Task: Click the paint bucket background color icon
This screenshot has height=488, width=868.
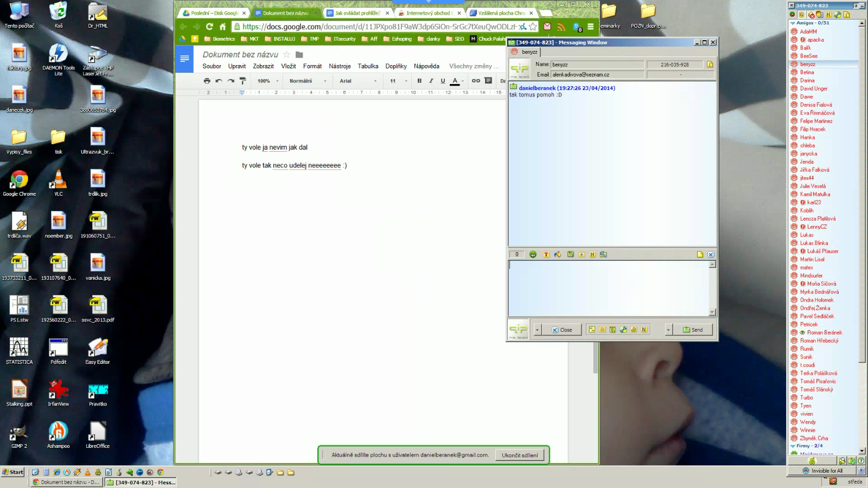Action: (558, 254)
